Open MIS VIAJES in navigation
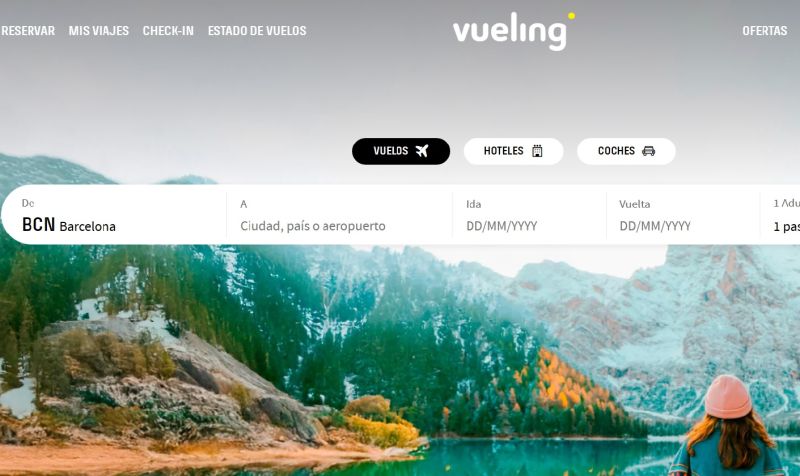800x476 pixels. (99, 31)
